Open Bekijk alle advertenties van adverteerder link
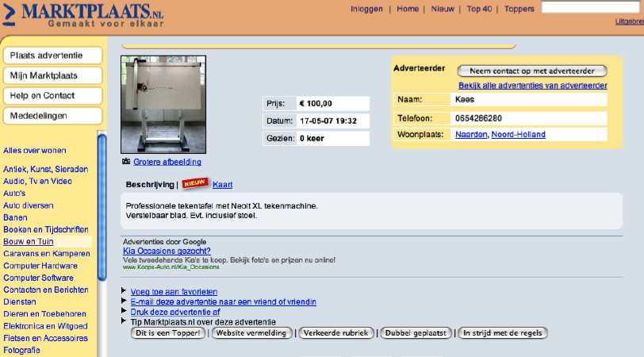The image size is (644, 357). click(x=532, y=86)
